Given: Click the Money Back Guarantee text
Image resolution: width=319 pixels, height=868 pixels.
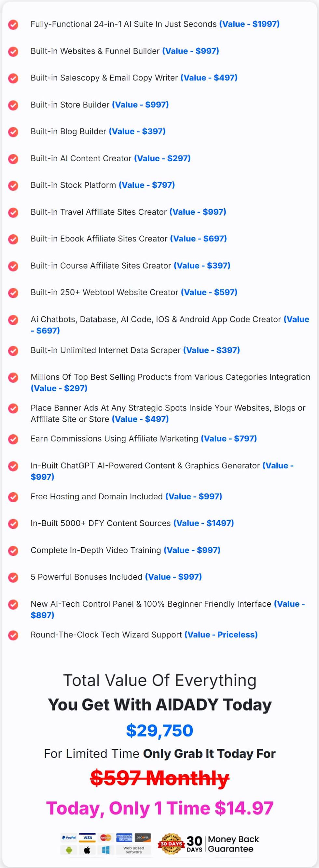Looking at the screenshot, I should tap(233, 844).
